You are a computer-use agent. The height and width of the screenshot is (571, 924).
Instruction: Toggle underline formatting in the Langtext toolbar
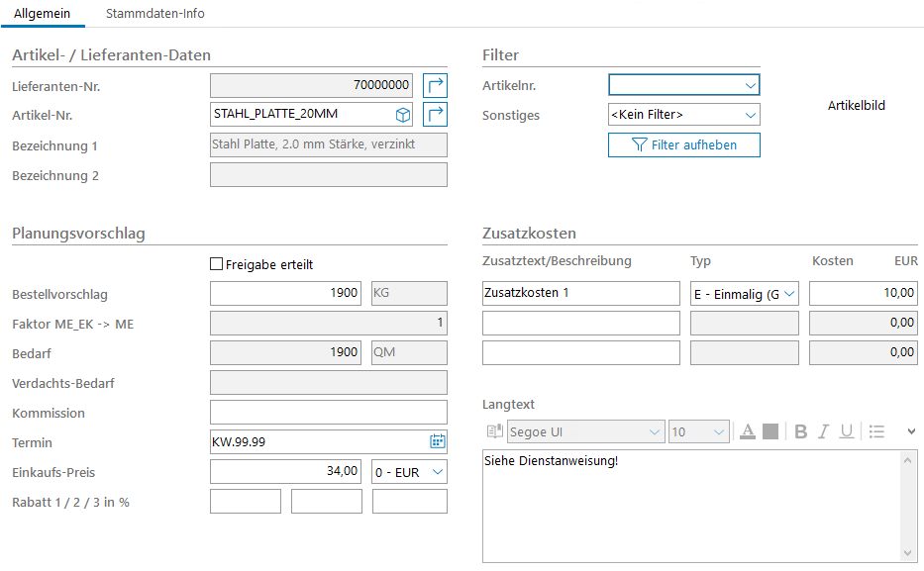tap(846, 431)
